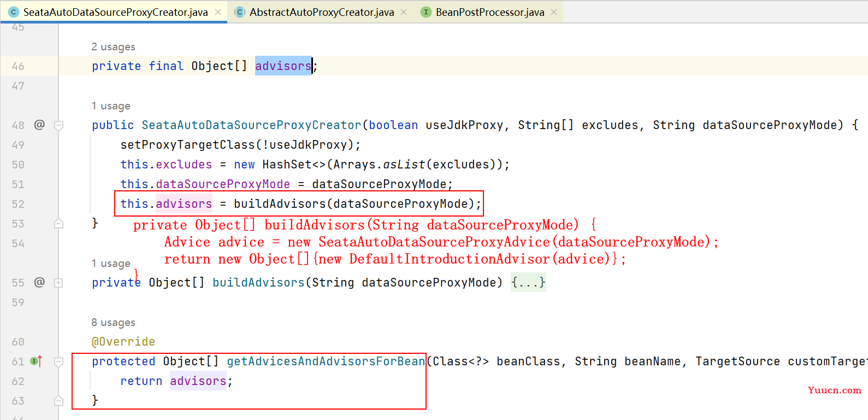Show the 1 usage hint above the constructor
This screenshot has height=420, width=868.
(x=111, y=106)
